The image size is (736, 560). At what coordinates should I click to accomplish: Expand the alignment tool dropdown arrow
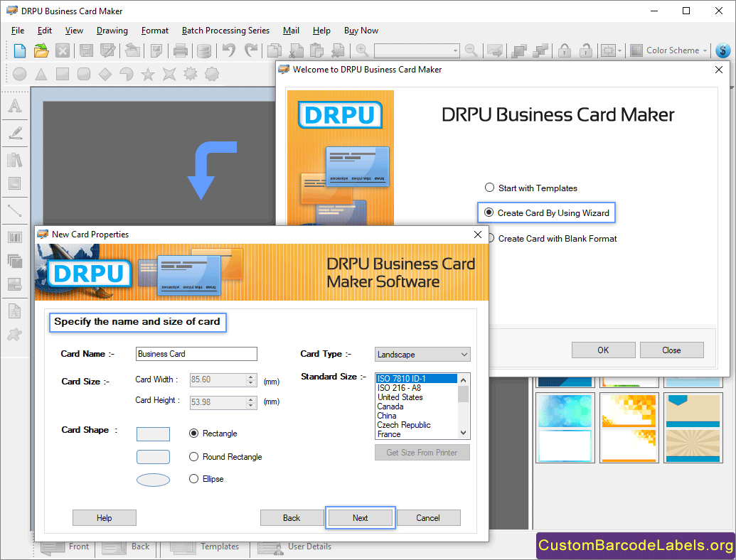tap(619, 50)
